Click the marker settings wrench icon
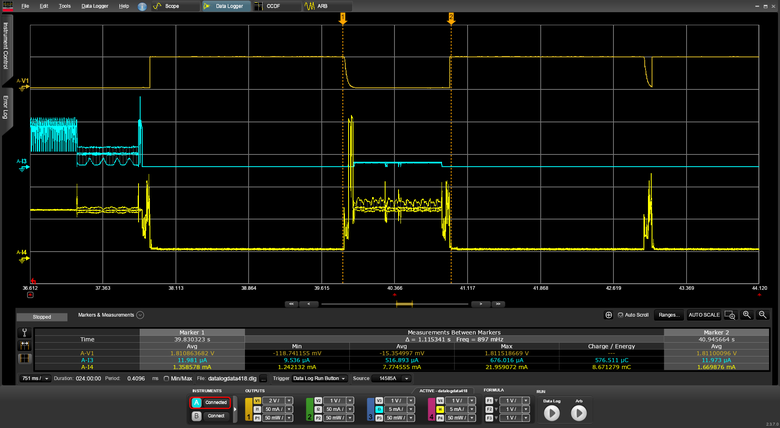Image resolution: width=780 pixels, height=428 pixels. [24, 333]
